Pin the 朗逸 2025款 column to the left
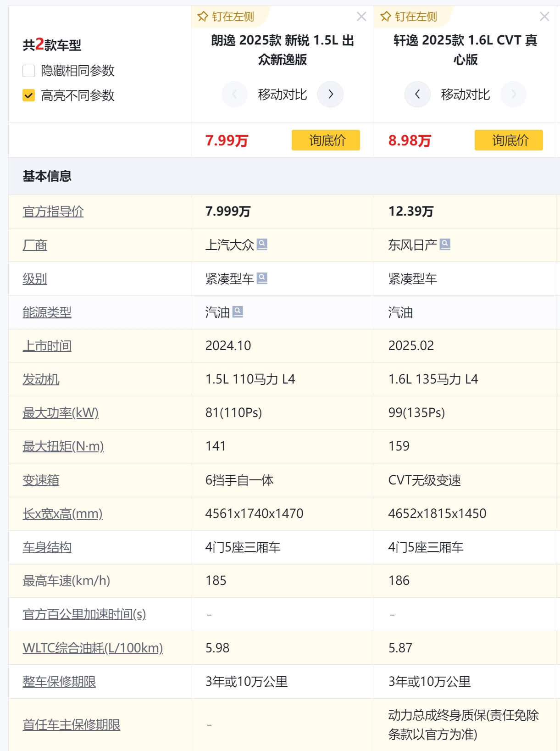This screenshot has width=560, height=751. coord(226,17)
